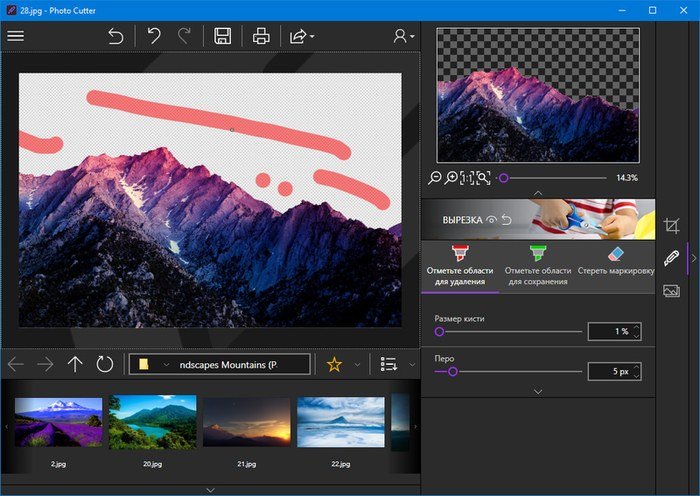This screenshot has height=496, width=700.
Task: Open thumbnail 2.jpg lavender field
Action: [x=58, y=422]
